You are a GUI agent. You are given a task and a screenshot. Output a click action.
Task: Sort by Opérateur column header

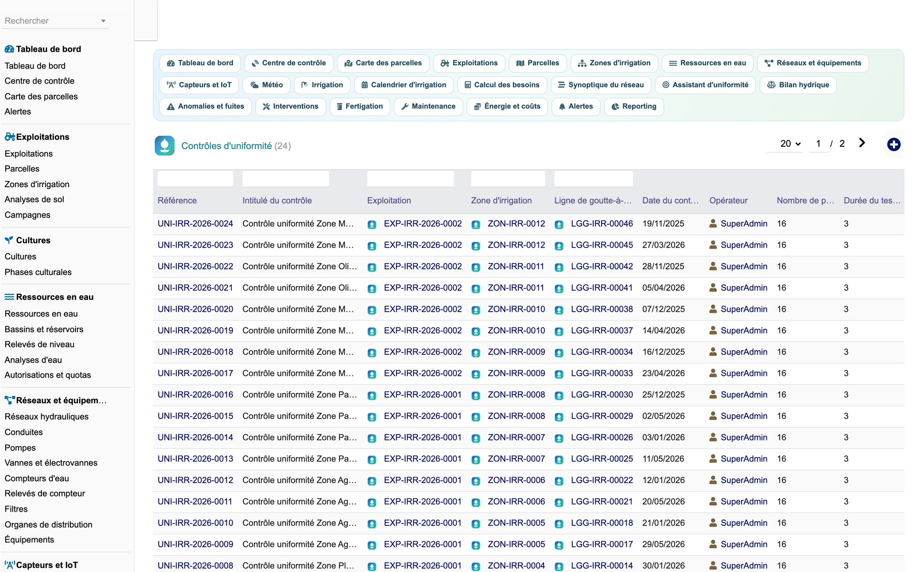coord(728,200)
